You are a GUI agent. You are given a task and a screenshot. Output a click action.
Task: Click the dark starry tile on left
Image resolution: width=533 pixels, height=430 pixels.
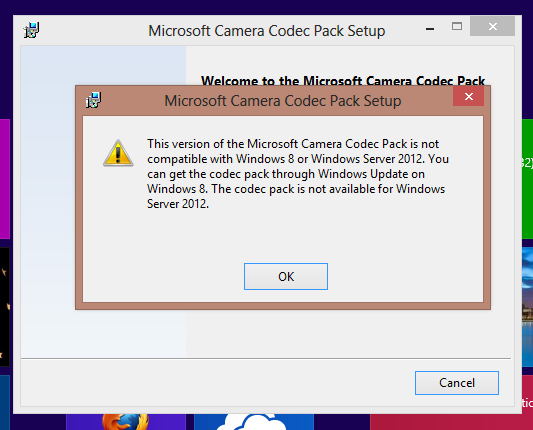point(5,307)
